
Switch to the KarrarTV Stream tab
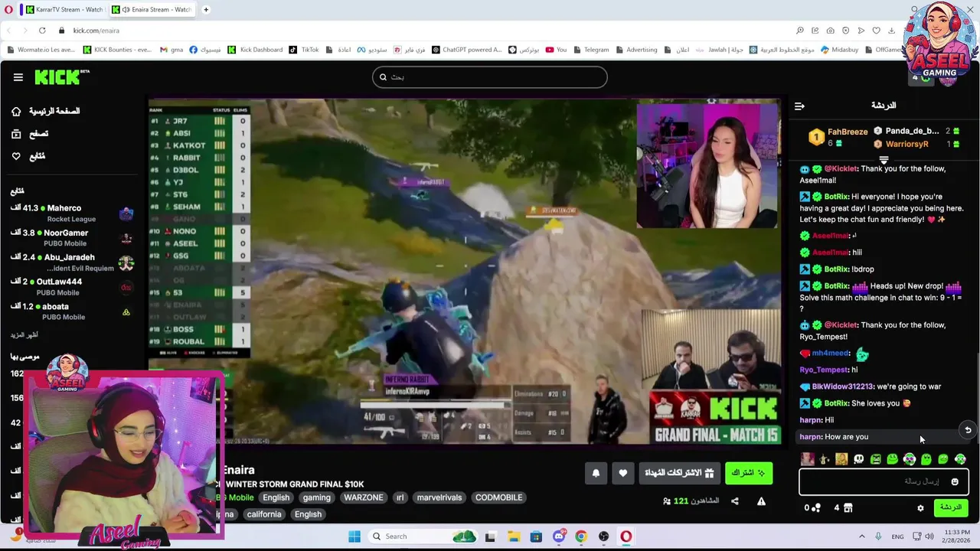[64, 10]
